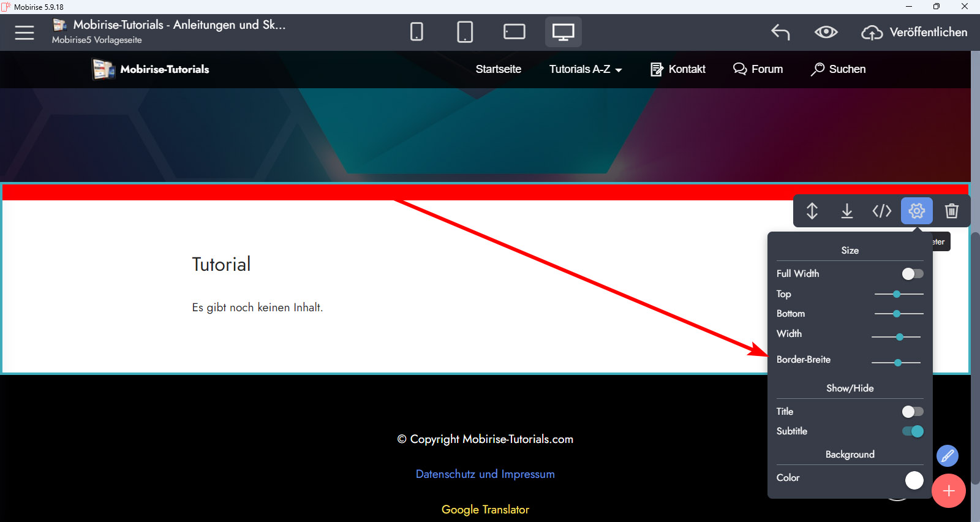The image size is (980, 522).
Task: Click the page title 'Mobirise-Tutorials - Anleitungen und Sk...'
Action: point(179,25)
